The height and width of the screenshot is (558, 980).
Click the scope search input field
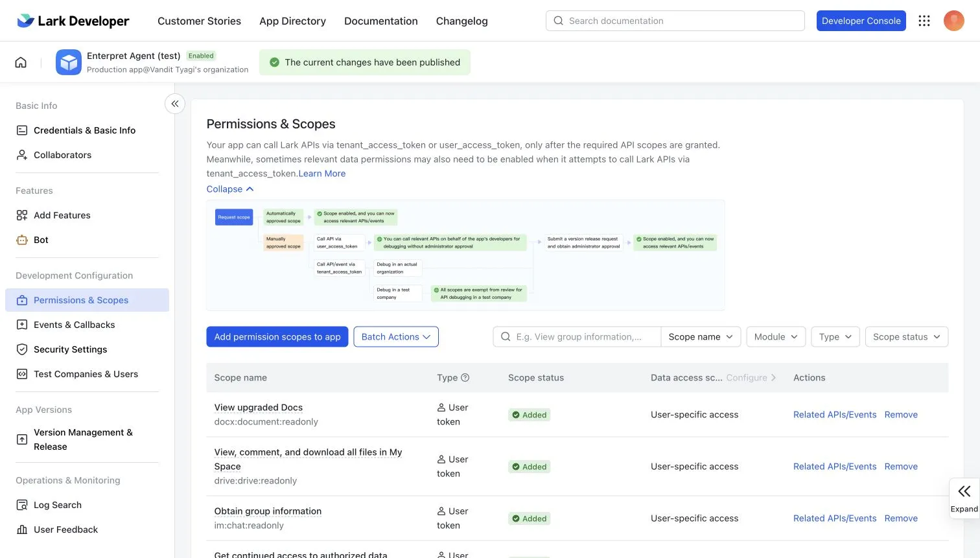tap(577, 337)
